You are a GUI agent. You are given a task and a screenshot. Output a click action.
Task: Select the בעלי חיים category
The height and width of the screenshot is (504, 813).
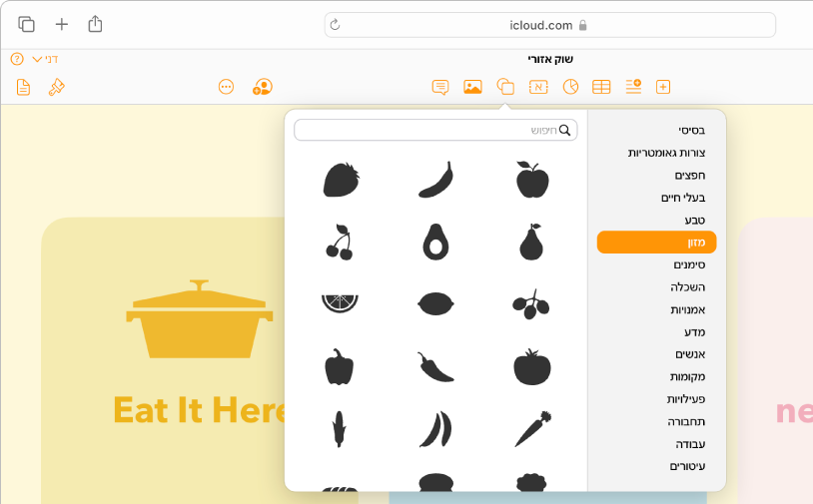coord(683,198)
